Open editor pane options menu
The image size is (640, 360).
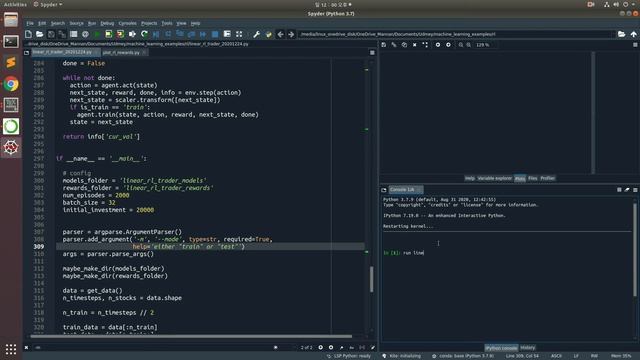372,53
